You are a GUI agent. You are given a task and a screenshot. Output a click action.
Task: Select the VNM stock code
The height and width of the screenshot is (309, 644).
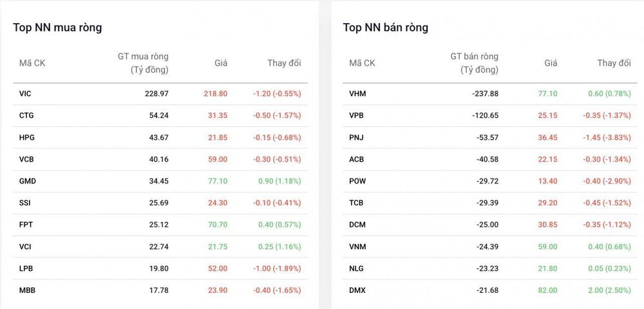pyautogui.click(x=357, y=247)
